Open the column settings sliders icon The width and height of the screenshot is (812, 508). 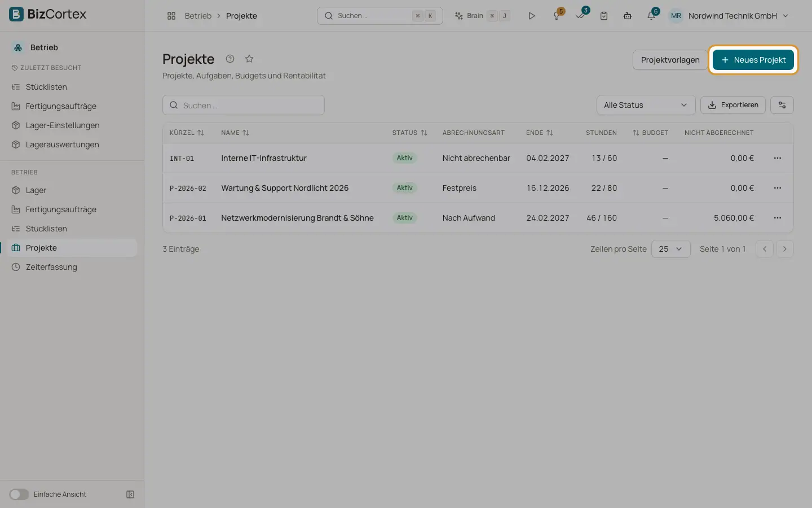tap(782, 105)
